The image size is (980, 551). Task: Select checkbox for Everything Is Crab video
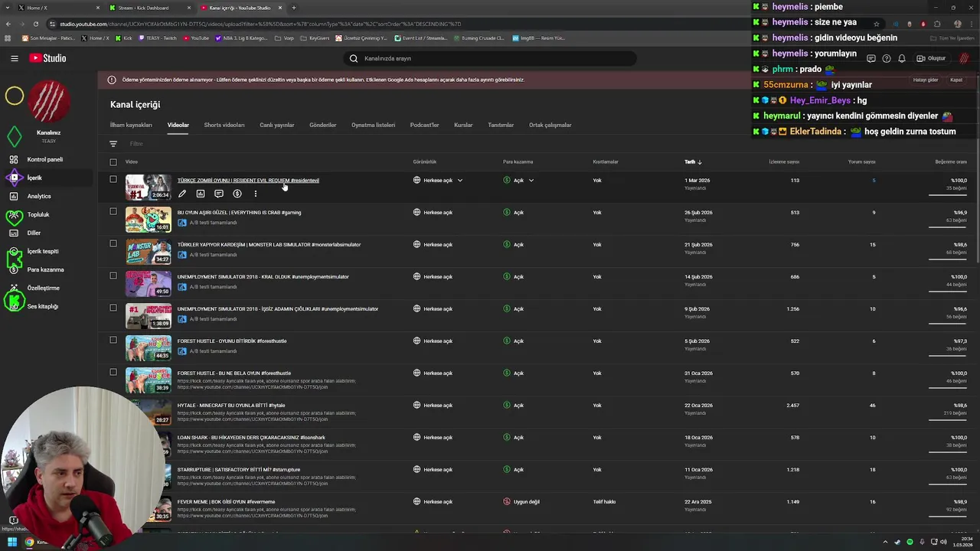tap(113, 212)
